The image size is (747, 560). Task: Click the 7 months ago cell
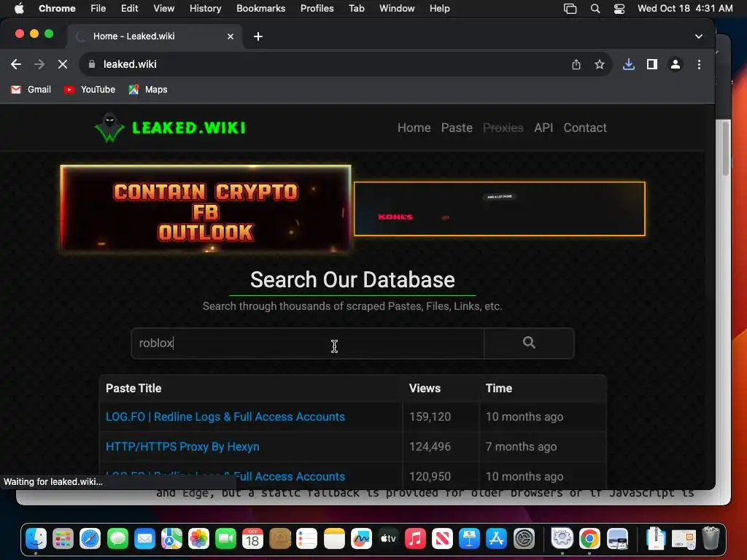coord(521,447)
